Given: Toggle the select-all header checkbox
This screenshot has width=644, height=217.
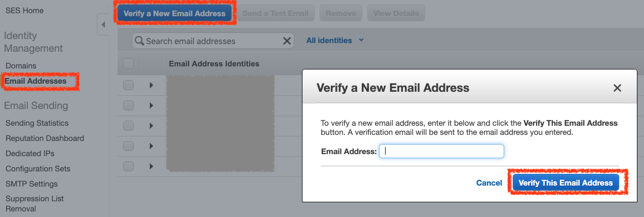Looking at the screenshot, I should click(x=129, y=64).
